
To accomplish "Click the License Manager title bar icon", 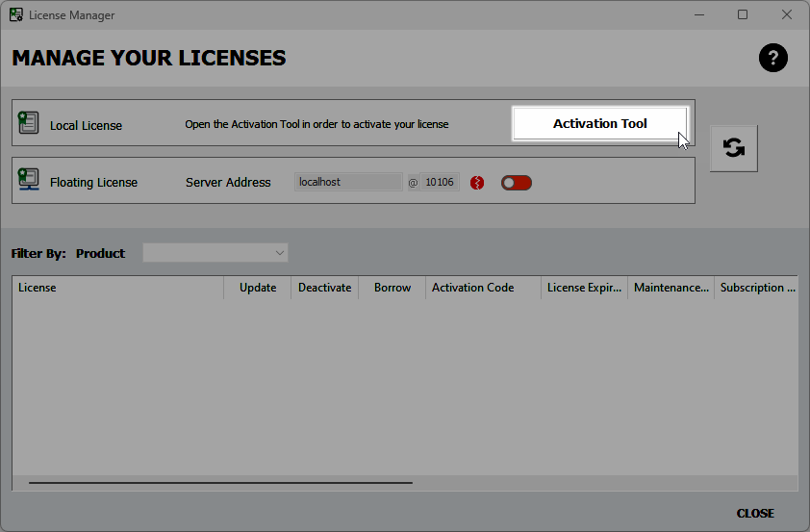I will [x=16, y=15].
